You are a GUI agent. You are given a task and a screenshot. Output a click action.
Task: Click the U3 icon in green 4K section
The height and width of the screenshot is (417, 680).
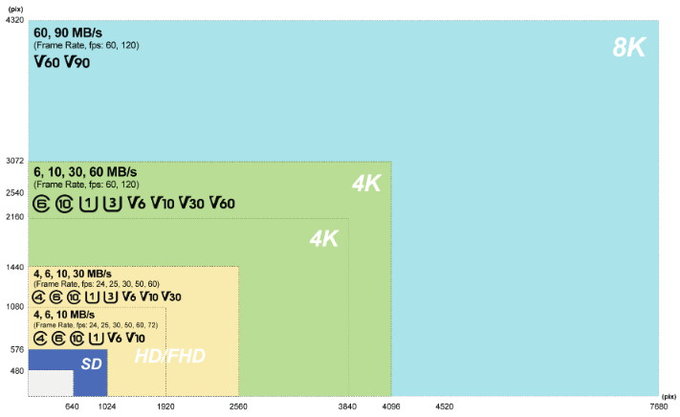pos(112,204)
